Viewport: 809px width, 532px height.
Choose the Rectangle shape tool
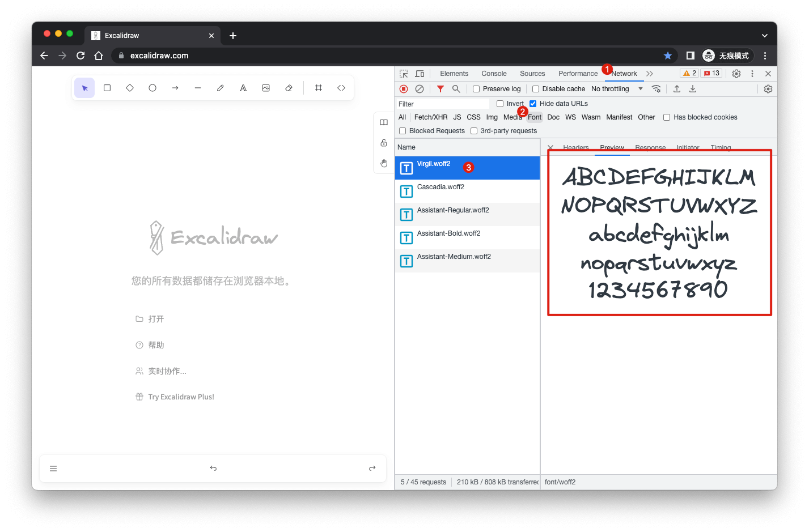click(107, 88)
